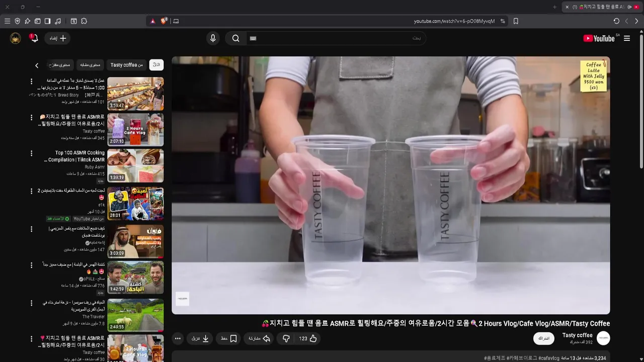Open Bread Story bakery video thumbnail
This screenshot has height=362, width=644.
pos(135,94)
